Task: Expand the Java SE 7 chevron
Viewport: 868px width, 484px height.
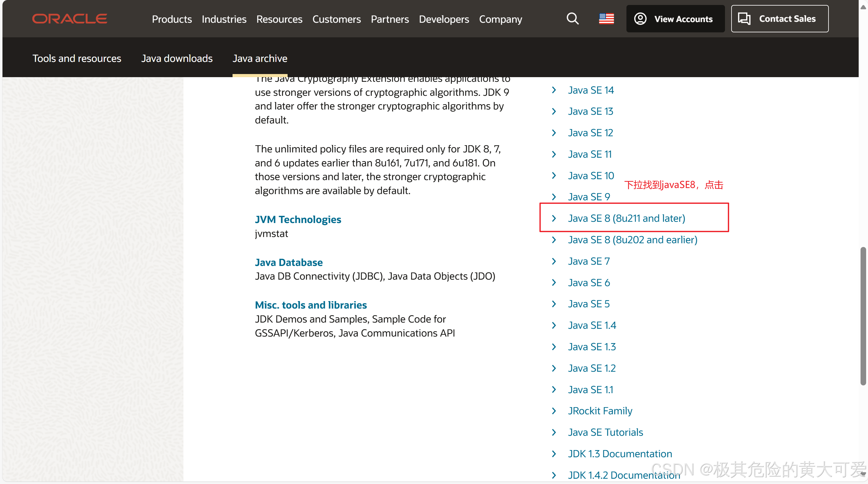Action: click(554, 261)
